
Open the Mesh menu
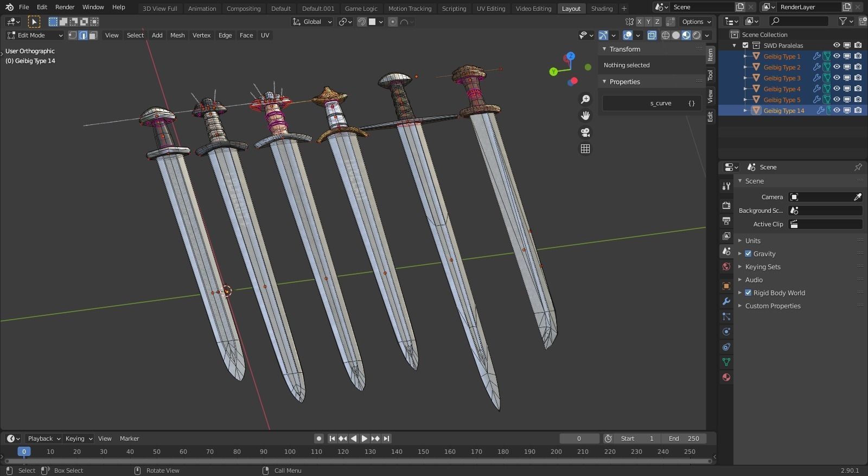pos(177,35)
